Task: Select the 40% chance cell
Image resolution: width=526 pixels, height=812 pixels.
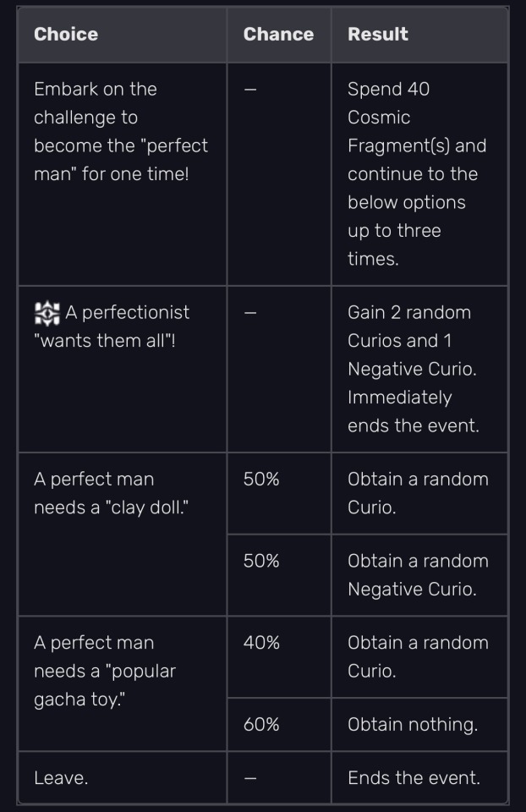Action: (261, 643)
